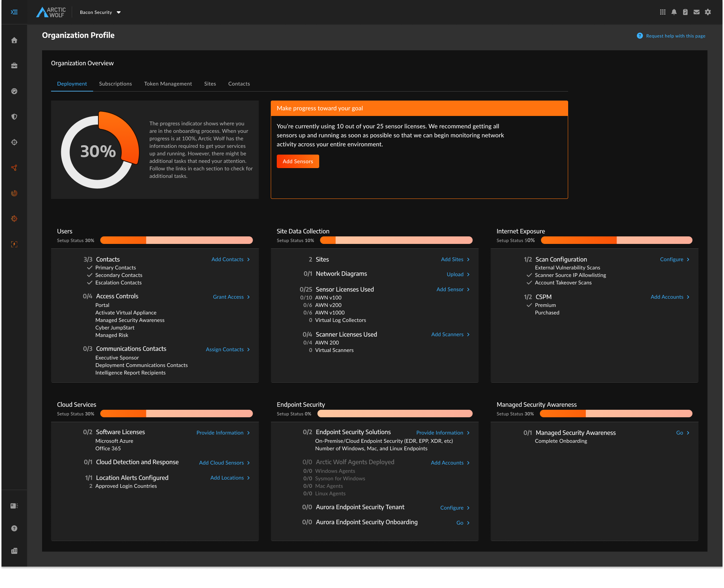724x588 pixels.
Task: Open the orange scan-frame sidebar icon
Action: 14,244
